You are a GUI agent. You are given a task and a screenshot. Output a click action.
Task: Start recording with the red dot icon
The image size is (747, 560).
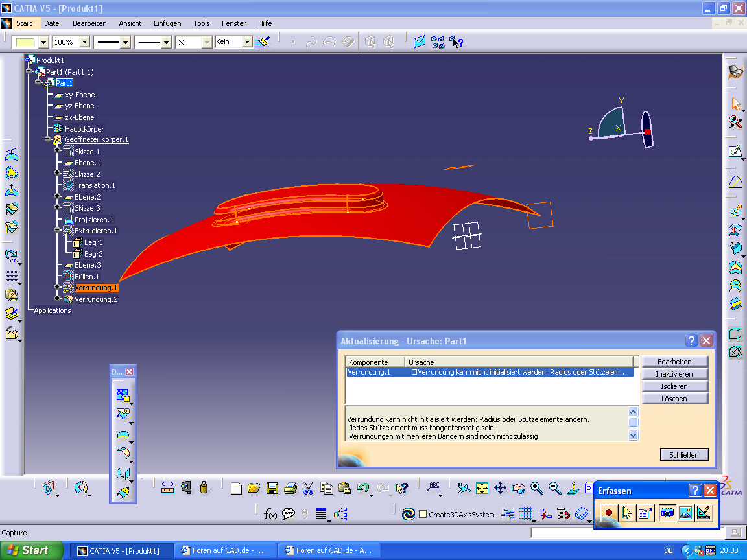click(608, 513)
